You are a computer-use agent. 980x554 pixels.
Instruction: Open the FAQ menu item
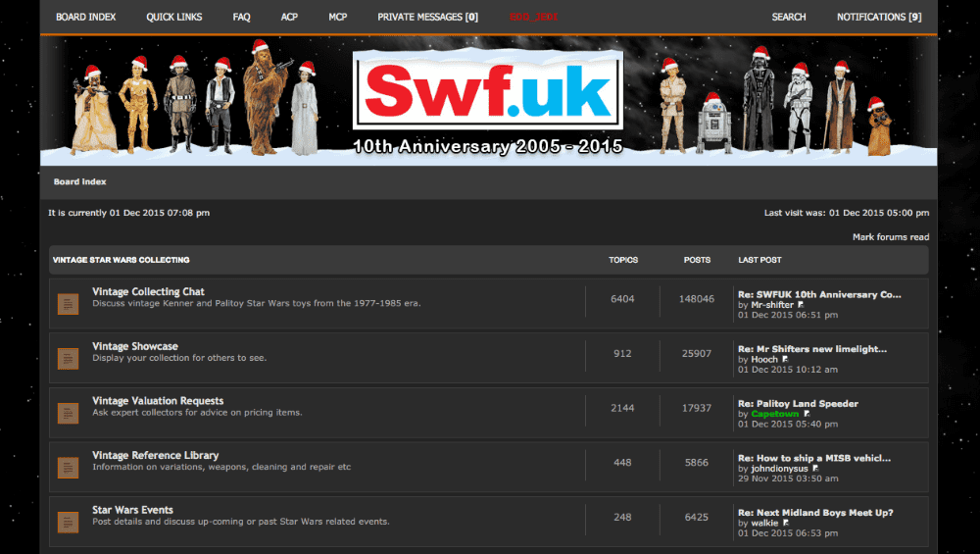pos(241,17)
